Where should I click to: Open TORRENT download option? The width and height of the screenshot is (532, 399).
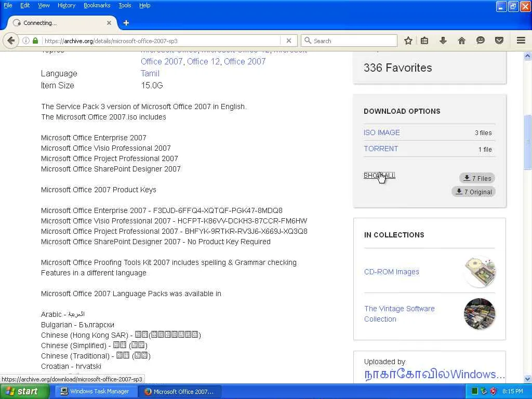[x=381, y=149]
